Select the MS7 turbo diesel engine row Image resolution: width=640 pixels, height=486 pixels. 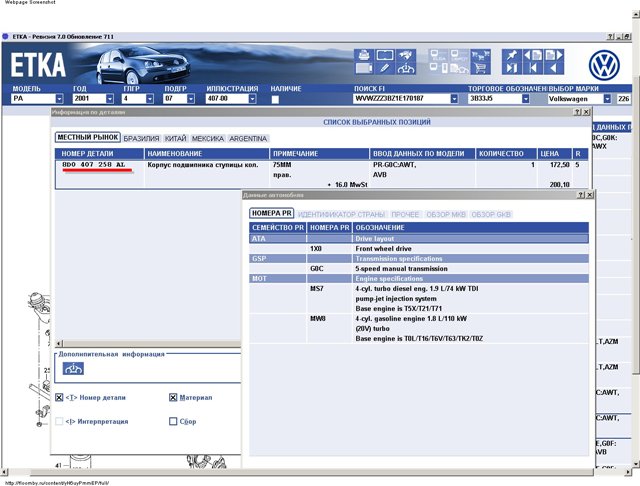(x=419, y=299)
